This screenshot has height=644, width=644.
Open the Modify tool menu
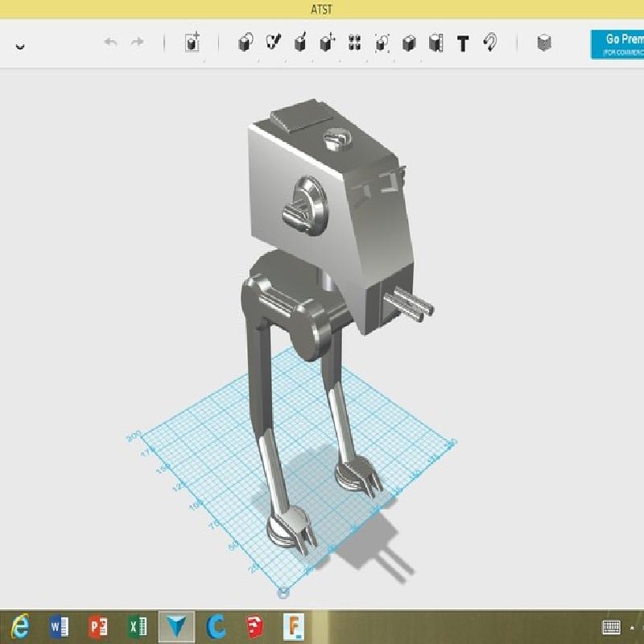[328, 43]
